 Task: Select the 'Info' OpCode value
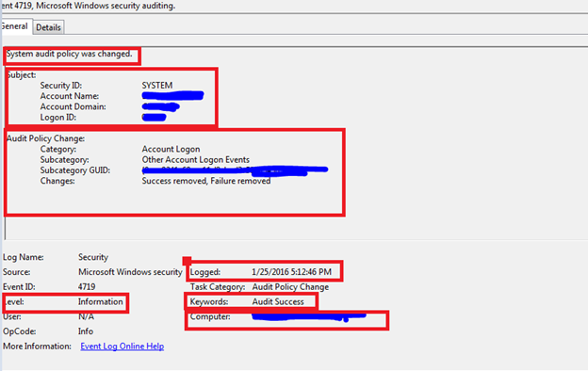click(x=86, y=331)
